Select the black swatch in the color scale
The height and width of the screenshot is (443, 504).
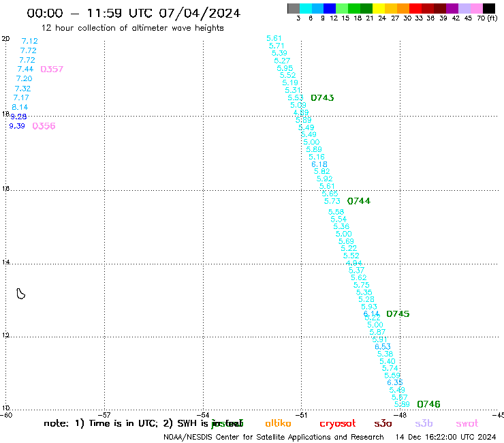[488, 8]
